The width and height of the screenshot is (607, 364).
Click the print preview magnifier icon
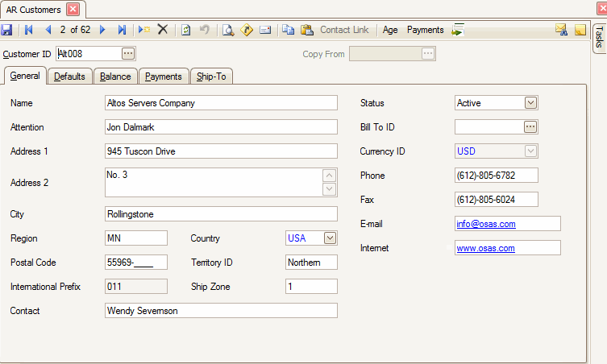(228, 30)
